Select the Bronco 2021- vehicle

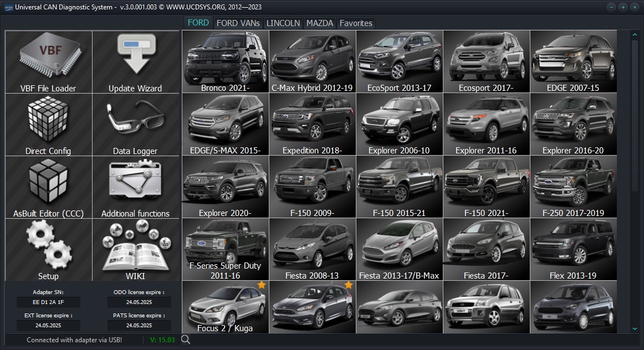(x=225, y=61)
